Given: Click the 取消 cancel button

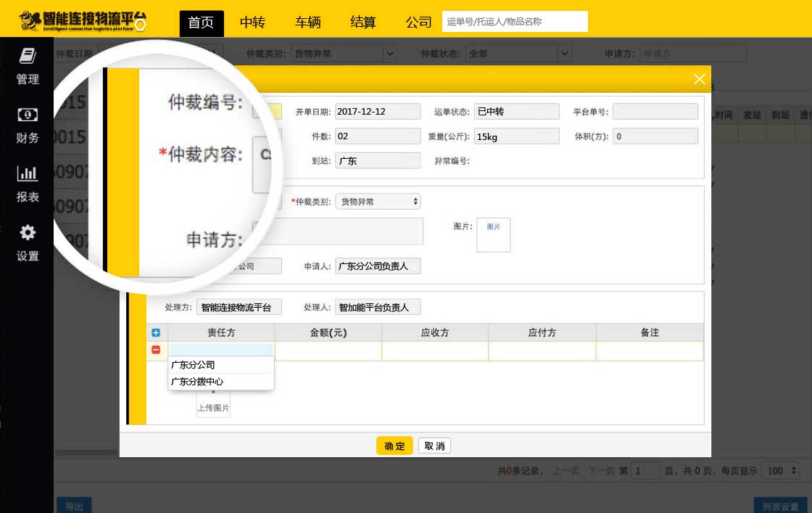Looking at the screenshot, I should 434,446.
